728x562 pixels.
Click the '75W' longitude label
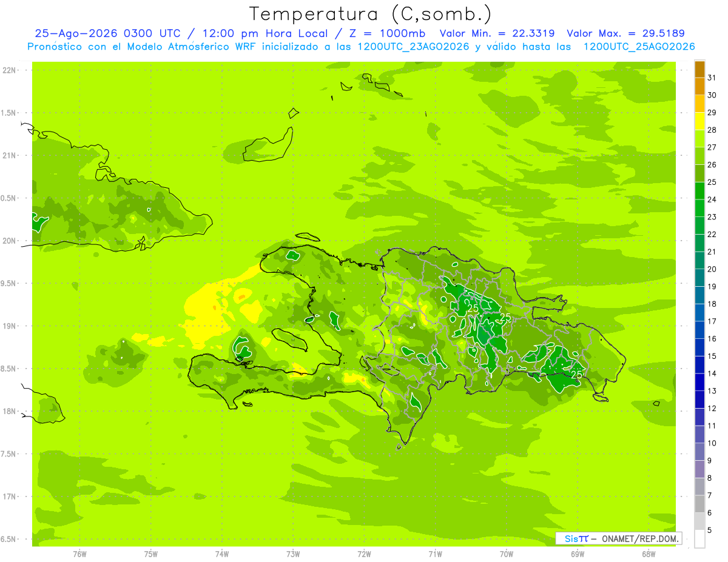pos(150,554)
